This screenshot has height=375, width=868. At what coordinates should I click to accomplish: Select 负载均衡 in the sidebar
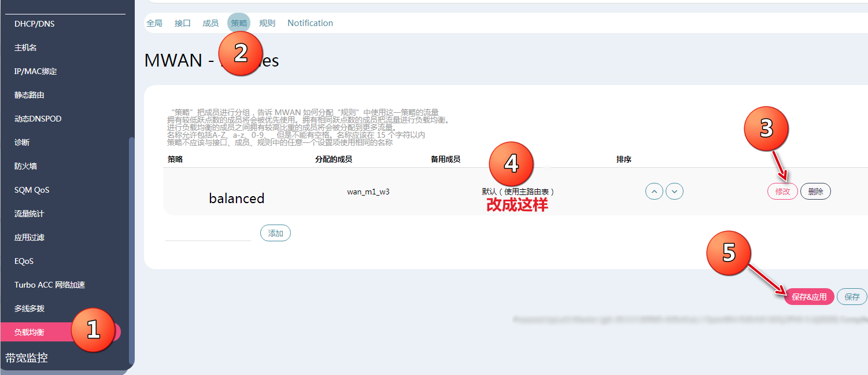point(61,332)
